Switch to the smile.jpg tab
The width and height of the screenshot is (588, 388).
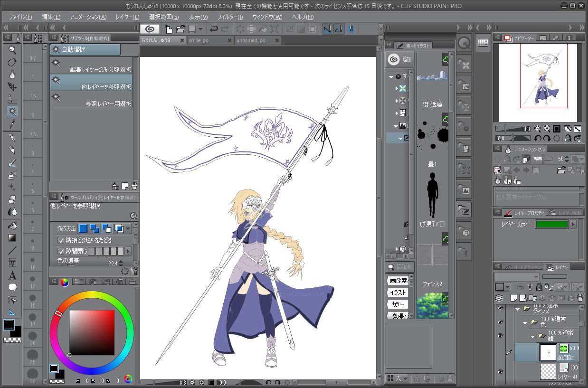(199, 40)
